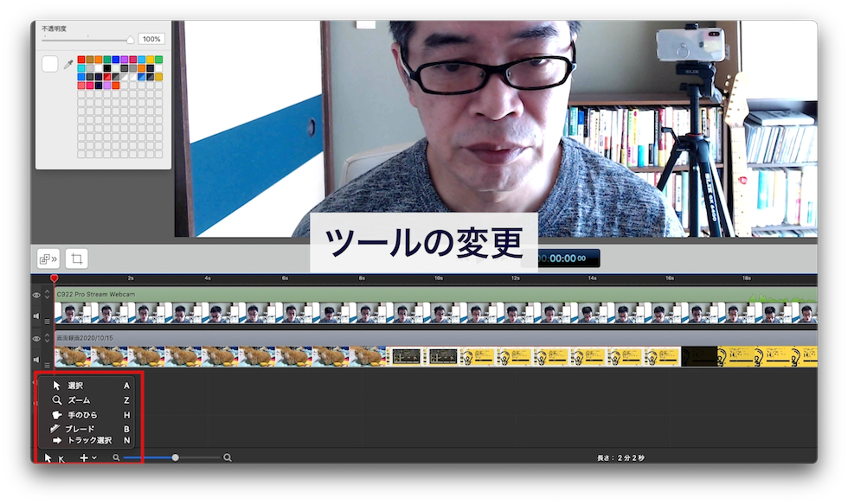Click the canvas resize icon beside crop

[x=48, y=258]
